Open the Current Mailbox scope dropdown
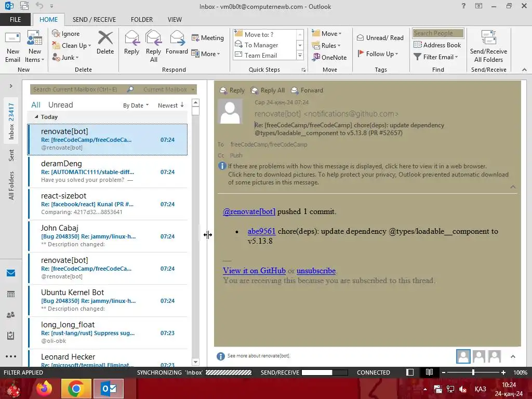 coord(169,89)
